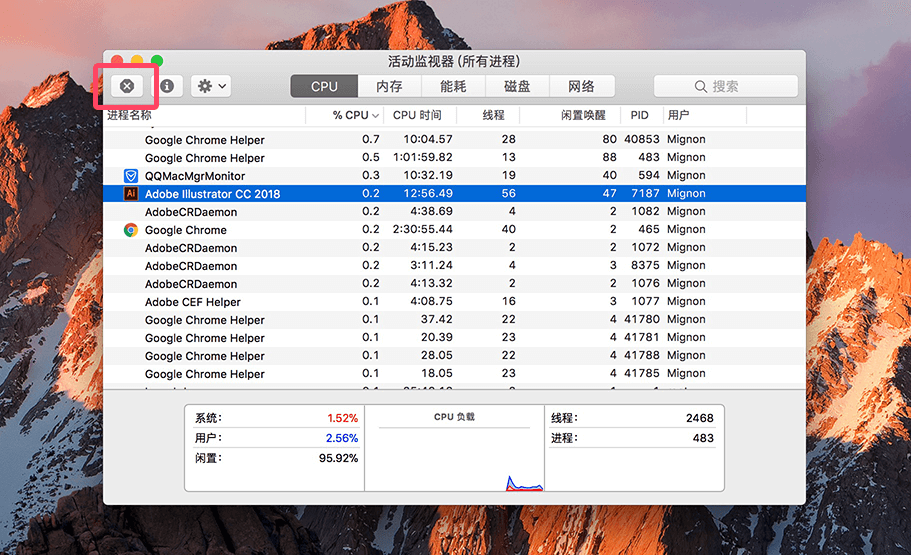Sort by 线程 column header
The width and height of the screenshot is (911, 555).
click(x=493, y=115)
